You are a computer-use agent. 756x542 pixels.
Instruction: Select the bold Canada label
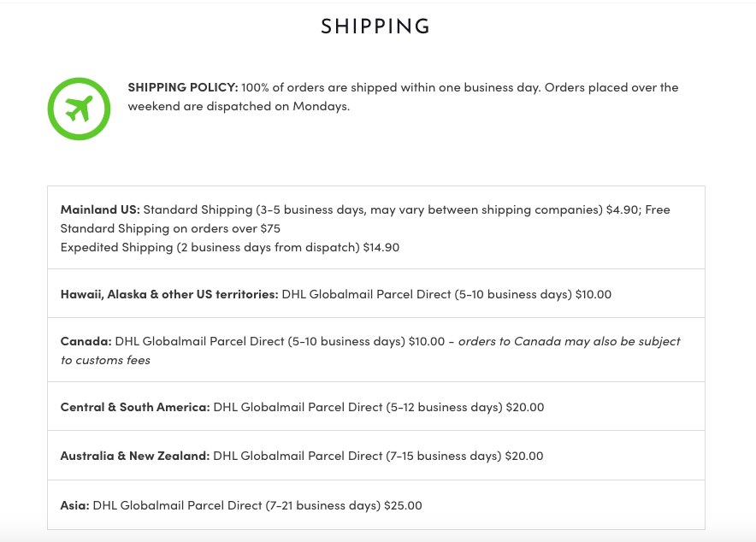[86, 341]
